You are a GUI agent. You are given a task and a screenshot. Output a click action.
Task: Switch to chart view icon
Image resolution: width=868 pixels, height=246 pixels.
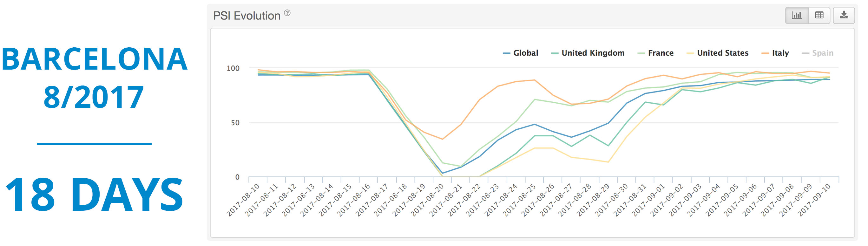[797, 15]
